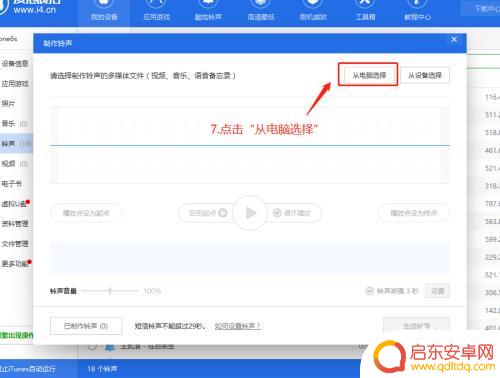Select 应用游戏 in the left sidebar
Screen dimensions: 500x378
(x=15, y=83)
